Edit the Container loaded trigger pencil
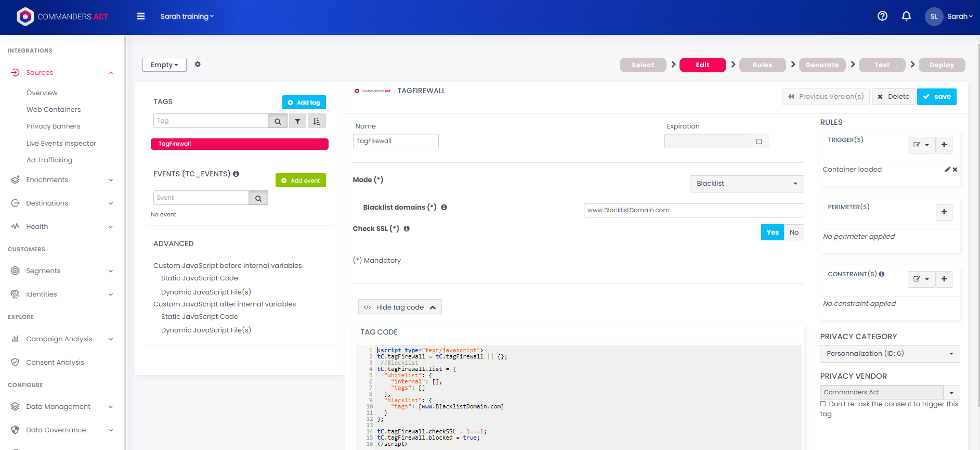This screenshot has height=450, width=980. pos(947,170)
